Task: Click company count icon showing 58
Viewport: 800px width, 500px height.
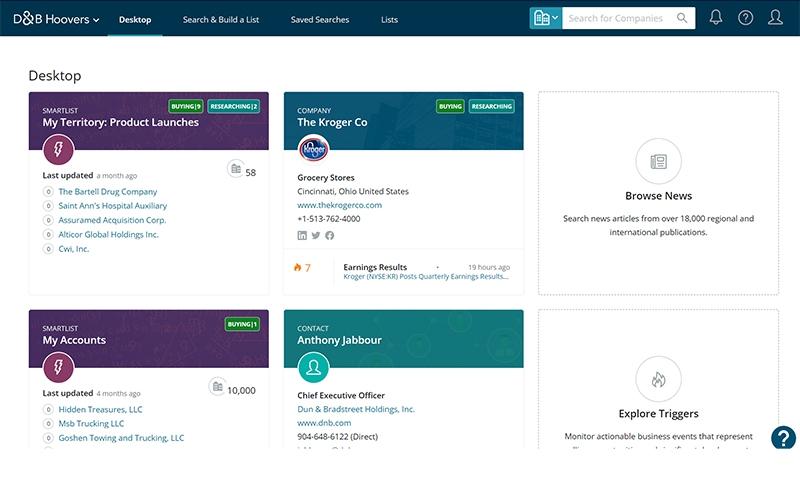Action: [235, 169]
